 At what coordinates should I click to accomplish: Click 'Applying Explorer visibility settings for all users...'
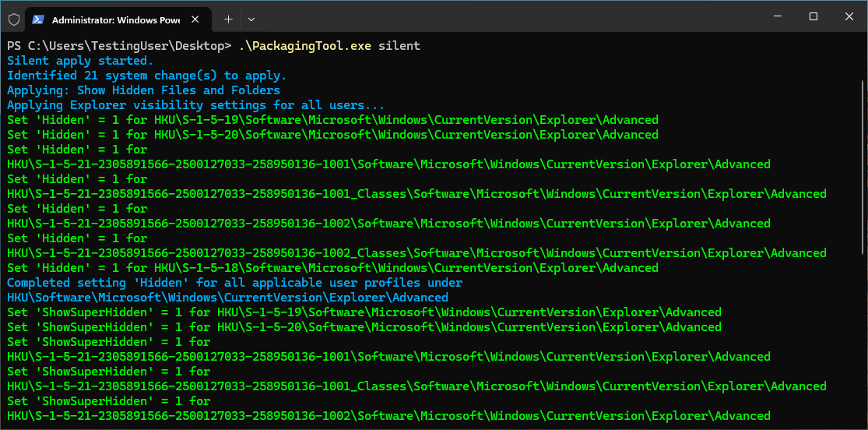195,104
